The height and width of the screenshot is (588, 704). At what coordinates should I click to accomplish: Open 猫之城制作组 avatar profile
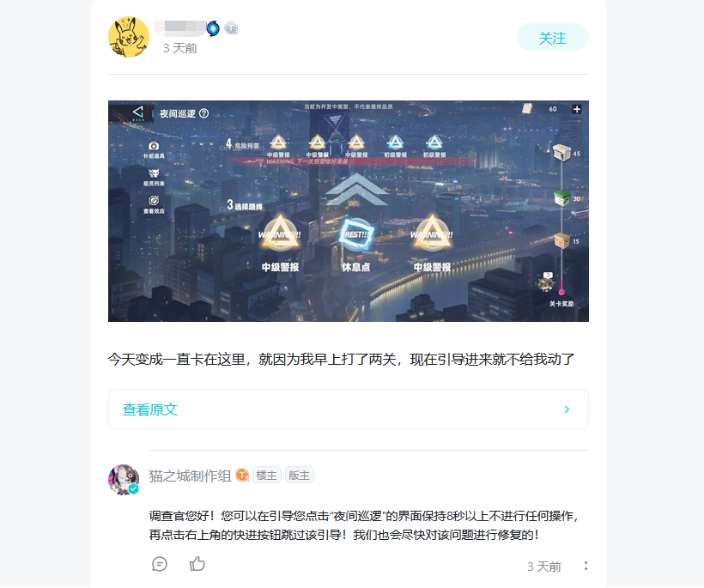(x=124, y=480)
